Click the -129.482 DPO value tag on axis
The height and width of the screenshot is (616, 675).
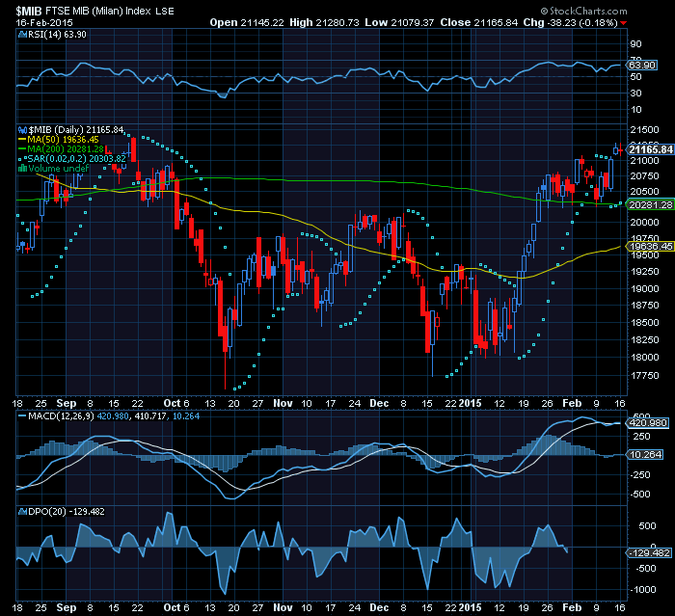tap(648, 553)
